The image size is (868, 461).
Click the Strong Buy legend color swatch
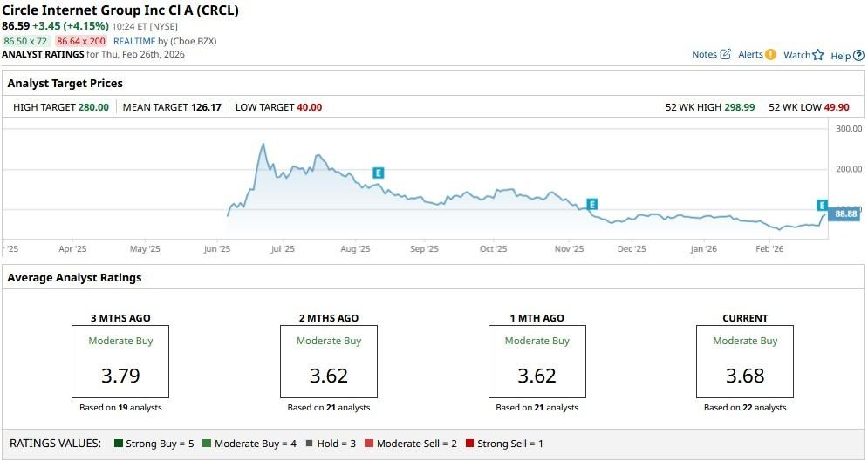tap(119, 444)
